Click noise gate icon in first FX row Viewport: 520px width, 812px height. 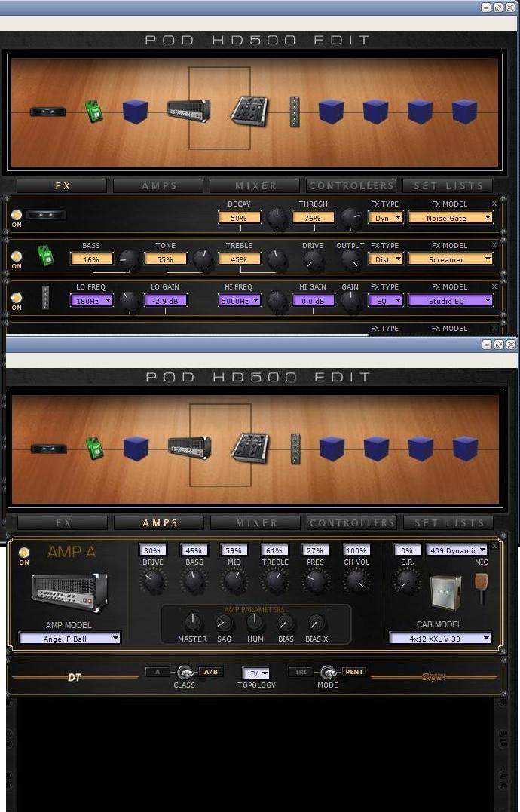tap(45, 215)
